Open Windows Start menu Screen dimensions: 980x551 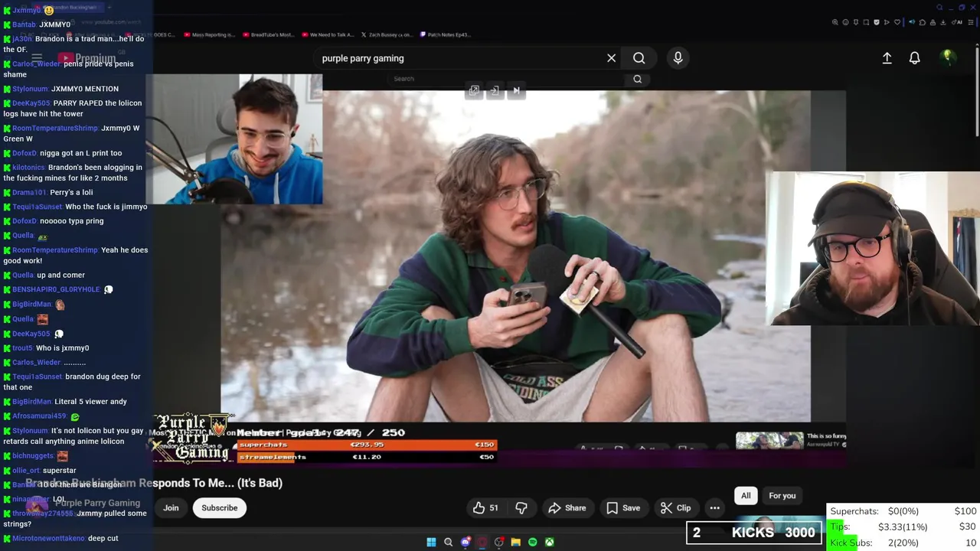click(431, 542)
